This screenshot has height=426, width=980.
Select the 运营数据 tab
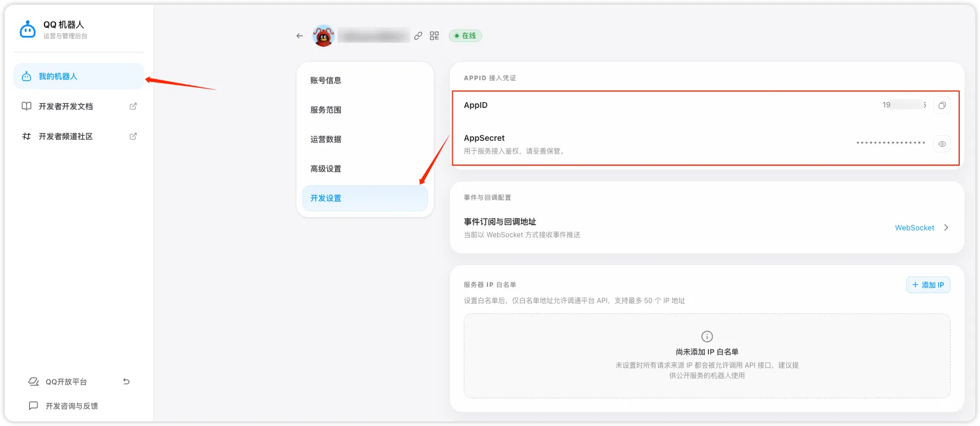coord(365,139)
